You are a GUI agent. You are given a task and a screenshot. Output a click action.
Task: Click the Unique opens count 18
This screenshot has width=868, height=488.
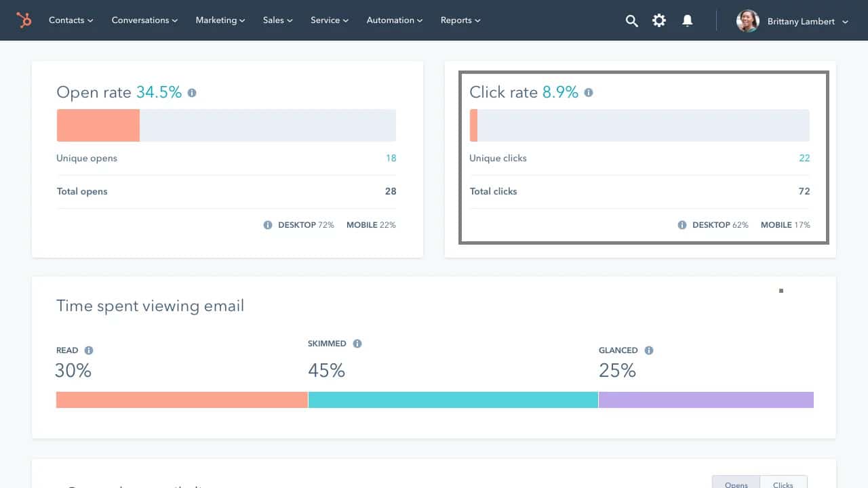391,158
